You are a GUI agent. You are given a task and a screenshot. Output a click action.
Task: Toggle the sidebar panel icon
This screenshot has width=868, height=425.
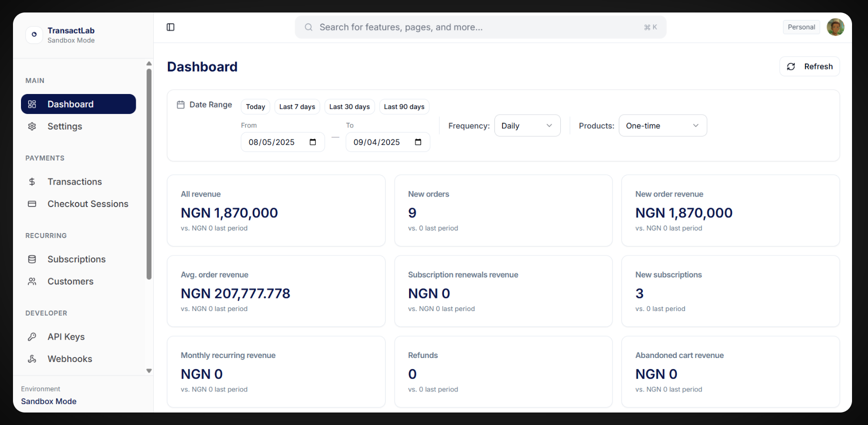coord(170,27)
